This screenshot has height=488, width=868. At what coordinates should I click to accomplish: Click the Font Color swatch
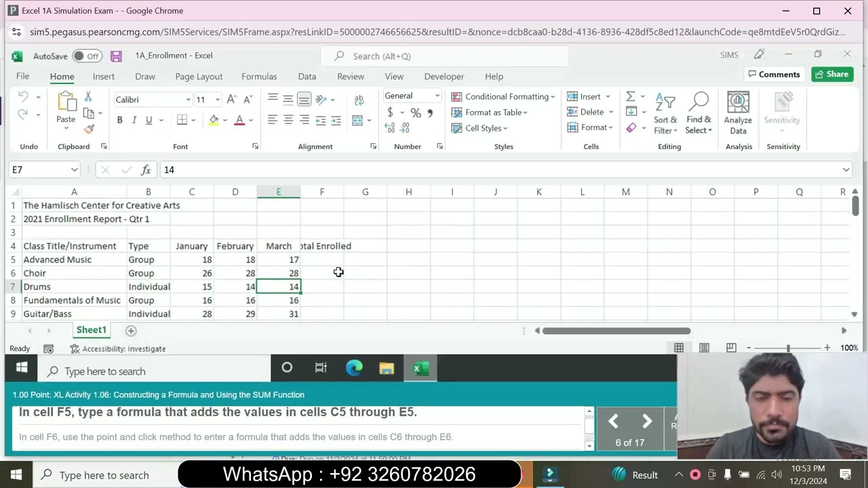(x=239, y=120)
